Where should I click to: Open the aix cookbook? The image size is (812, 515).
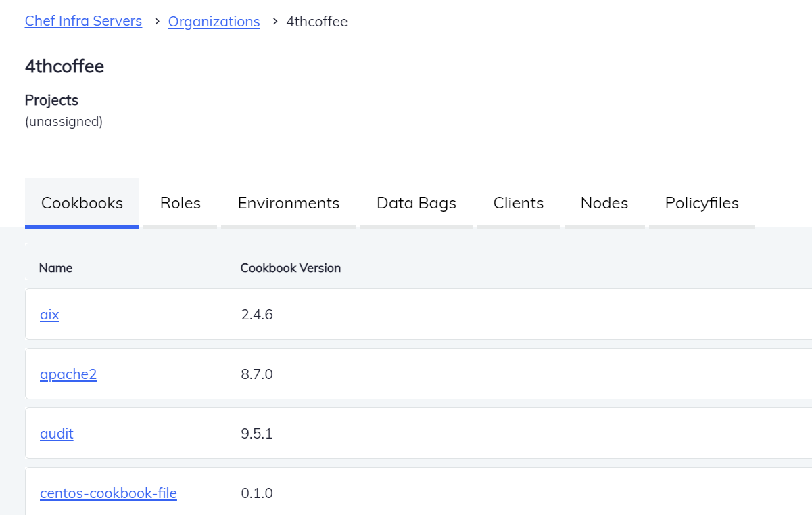(x=49, y=315)
